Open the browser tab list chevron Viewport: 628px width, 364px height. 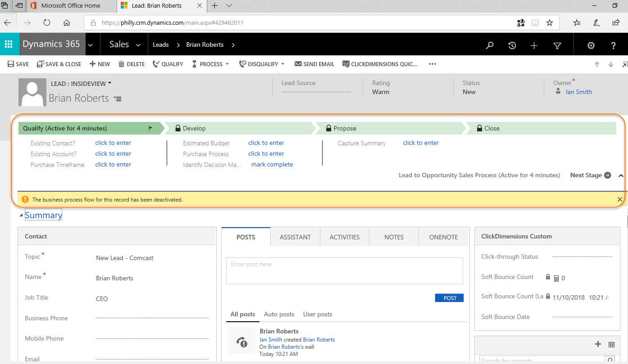click(x=229, y=6)
